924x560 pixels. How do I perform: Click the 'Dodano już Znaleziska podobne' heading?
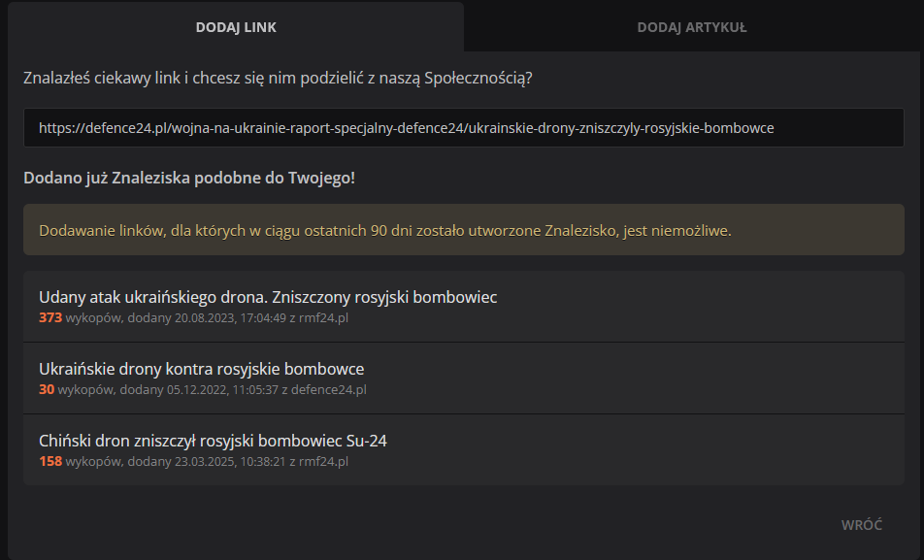coord(189,179)
